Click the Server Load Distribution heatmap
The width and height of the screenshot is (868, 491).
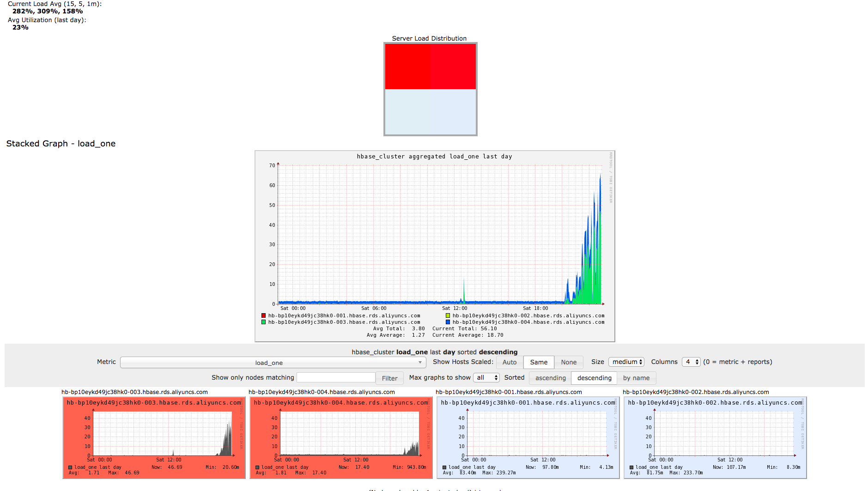tap(431, 89)
